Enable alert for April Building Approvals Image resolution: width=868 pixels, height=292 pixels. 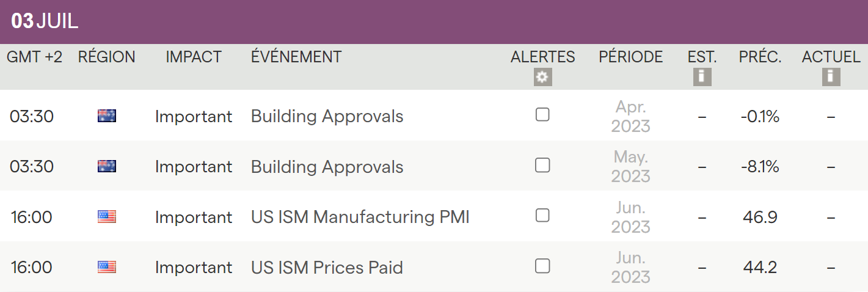click(x=542, y=115)
